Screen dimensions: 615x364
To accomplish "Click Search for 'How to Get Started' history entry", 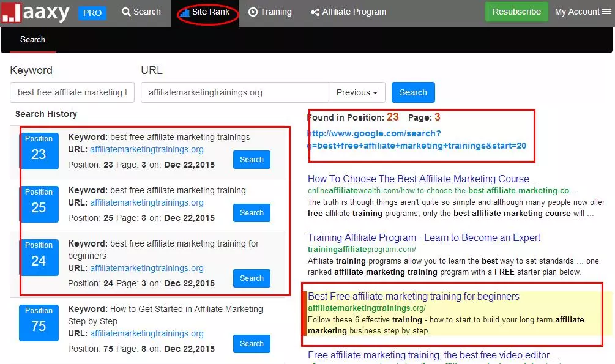I will (252, 344).
